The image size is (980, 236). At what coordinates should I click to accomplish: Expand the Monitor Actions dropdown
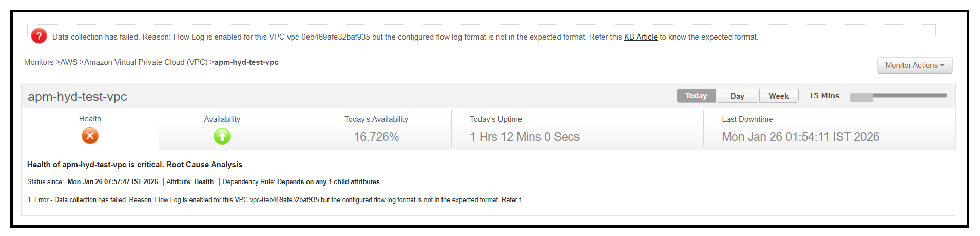[914, 65]
